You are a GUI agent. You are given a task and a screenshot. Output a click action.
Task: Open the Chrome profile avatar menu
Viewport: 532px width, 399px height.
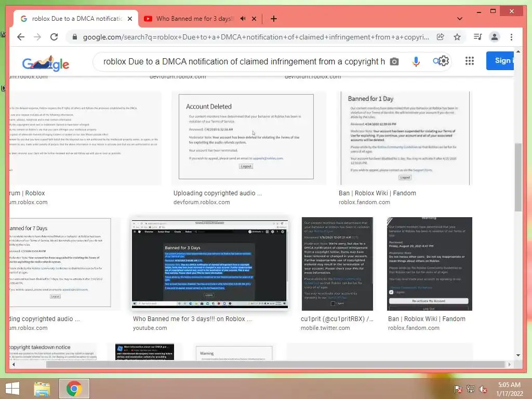(495, 37)
